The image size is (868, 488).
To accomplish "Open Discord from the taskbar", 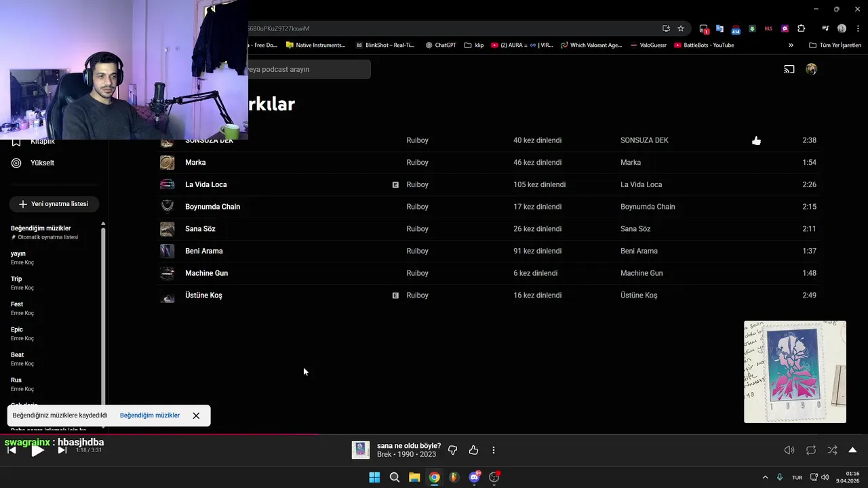I will pyautogui.click(x=475, y=477).
